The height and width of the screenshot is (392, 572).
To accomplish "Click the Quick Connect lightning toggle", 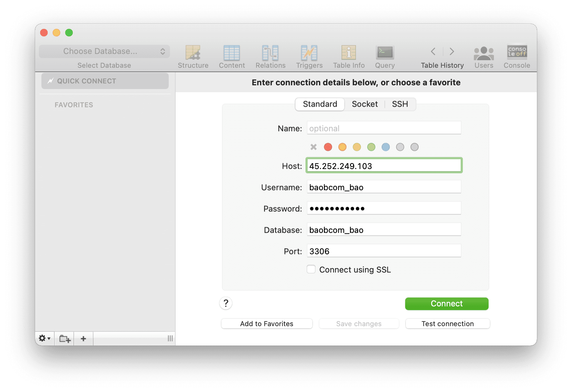I will [51, 81].
